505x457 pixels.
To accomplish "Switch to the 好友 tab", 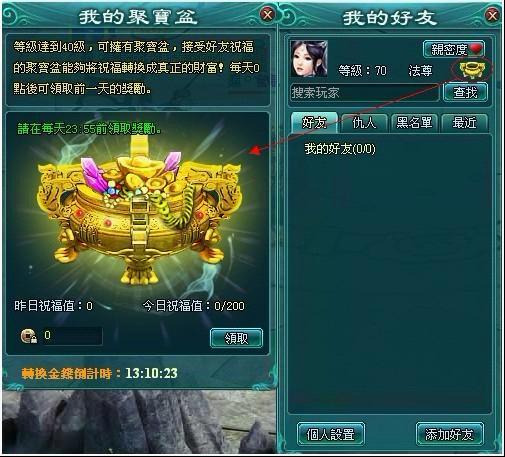I will coord(314,123).
